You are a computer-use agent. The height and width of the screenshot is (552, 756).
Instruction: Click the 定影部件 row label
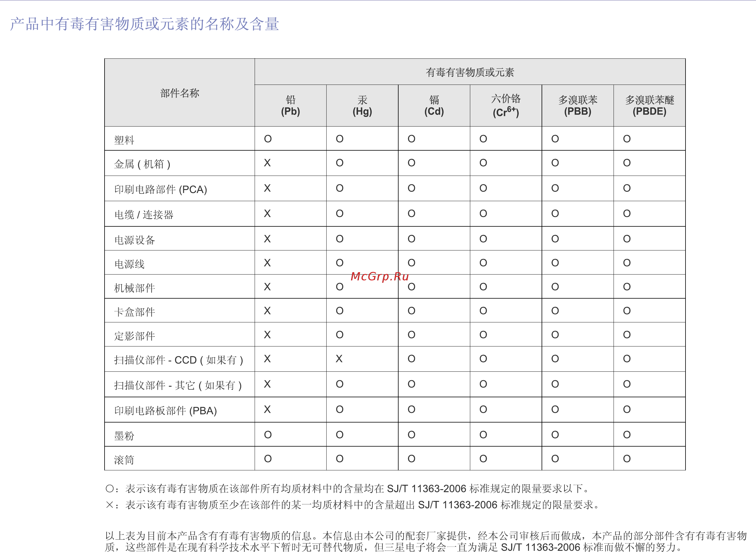click(135, 336)
